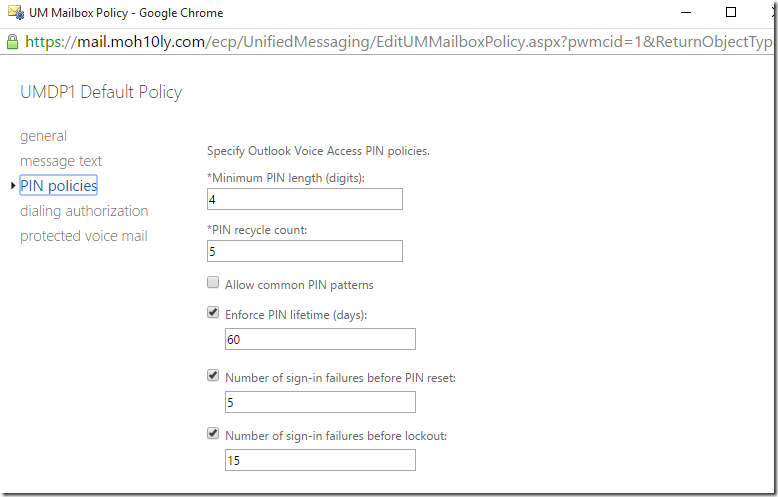This screenshot has width=778, height=497.
Task: Switch to the message text tab
Action: point(61,161)
